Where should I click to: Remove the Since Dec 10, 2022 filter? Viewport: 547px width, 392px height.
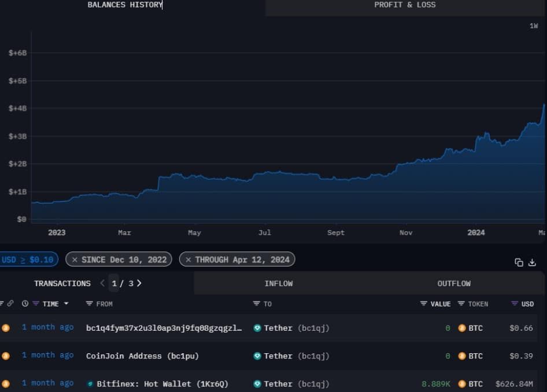[75, 260]
